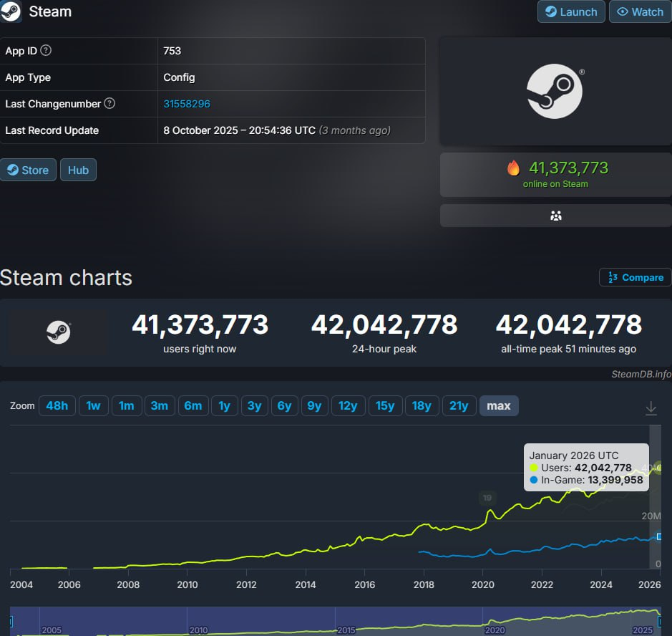Open the Store page button
This screenshot has width=672, height=636.
(28, 170)
